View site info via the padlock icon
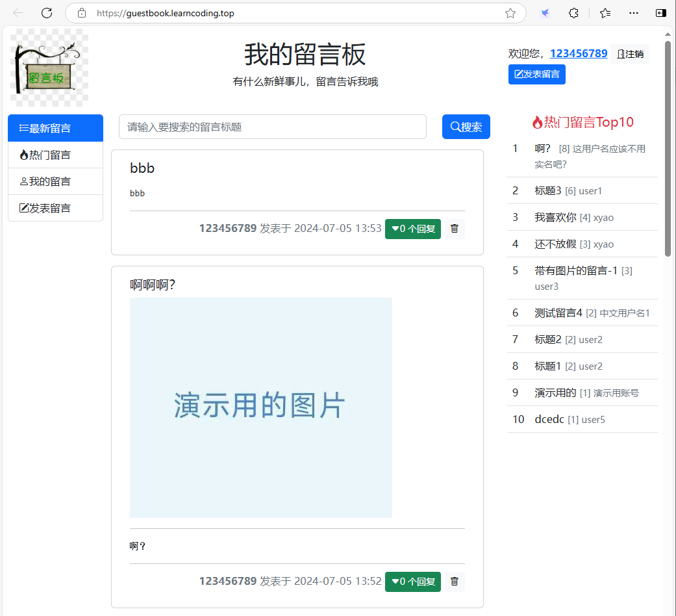Image resolution: width=676 pixels, height=616 pixels. pyautogui.click(x=82, y=13)
